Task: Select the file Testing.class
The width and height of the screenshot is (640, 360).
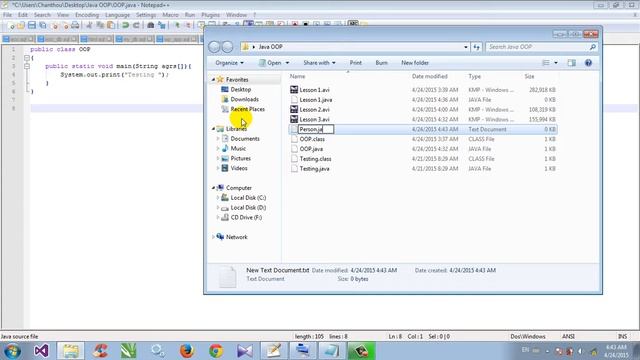Action: pyautogui.click(x=315, y=159)
